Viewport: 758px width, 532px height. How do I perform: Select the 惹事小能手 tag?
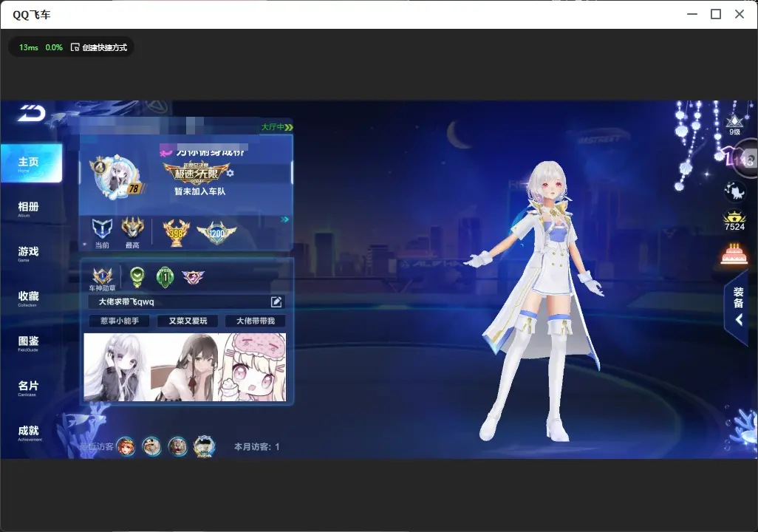[120, 321]
